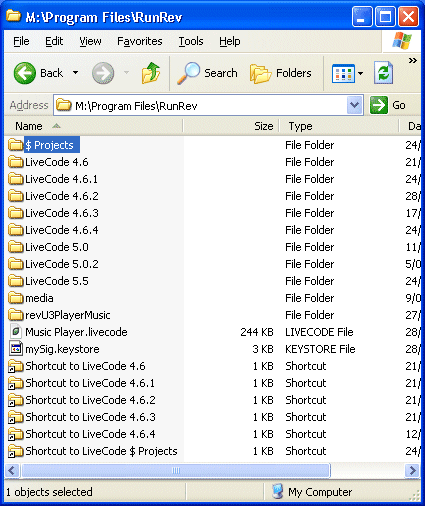Sort by the Size column header
425x506 pixels.
(x=231, y=126)
